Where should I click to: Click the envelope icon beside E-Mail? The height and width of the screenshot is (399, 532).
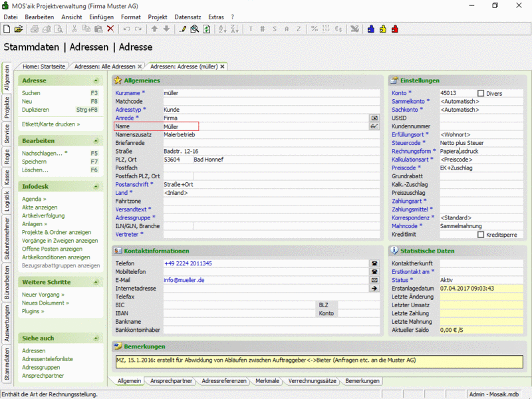(374, 280)
